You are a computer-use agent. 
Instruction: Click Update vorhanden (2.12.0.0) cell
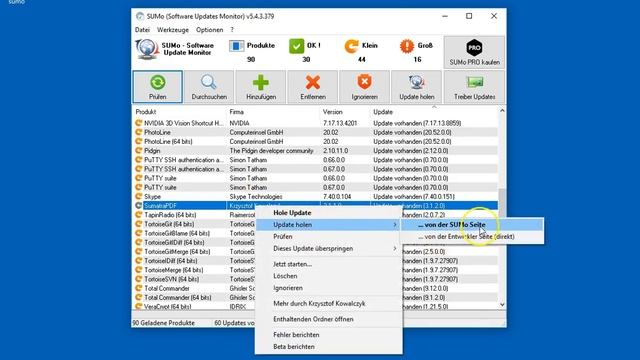pyautogui.click(x=411, y=151)
